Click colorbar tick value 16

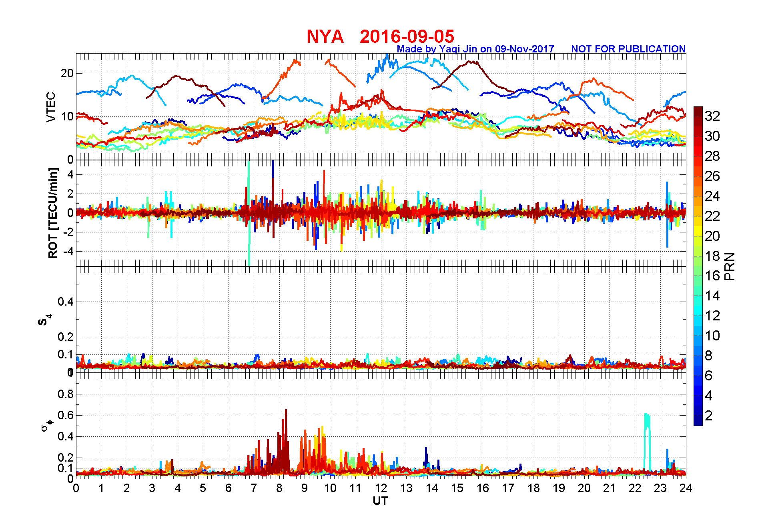tap(712, 276)
